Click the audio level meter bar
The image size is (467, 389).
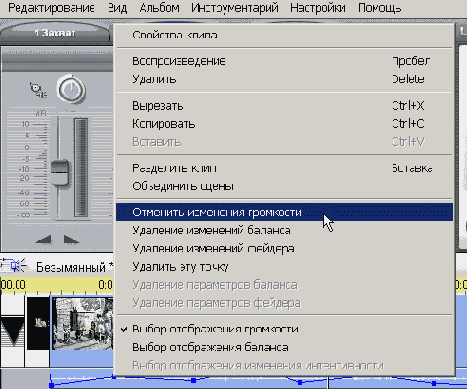[81, 167]
